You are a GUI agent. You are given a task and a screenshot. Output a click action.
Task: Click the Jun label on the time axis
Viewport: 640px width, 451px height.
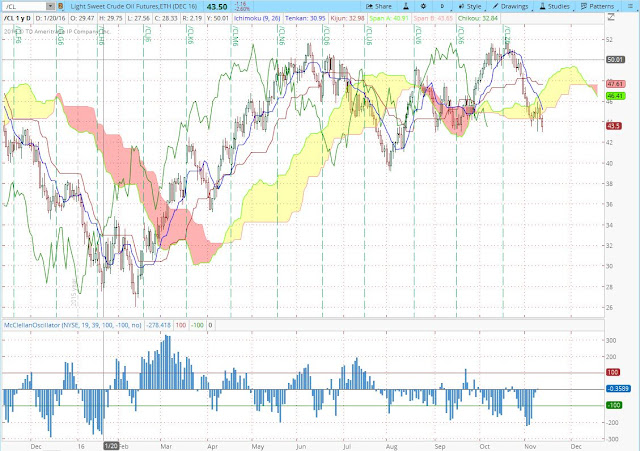click(301, 447)
